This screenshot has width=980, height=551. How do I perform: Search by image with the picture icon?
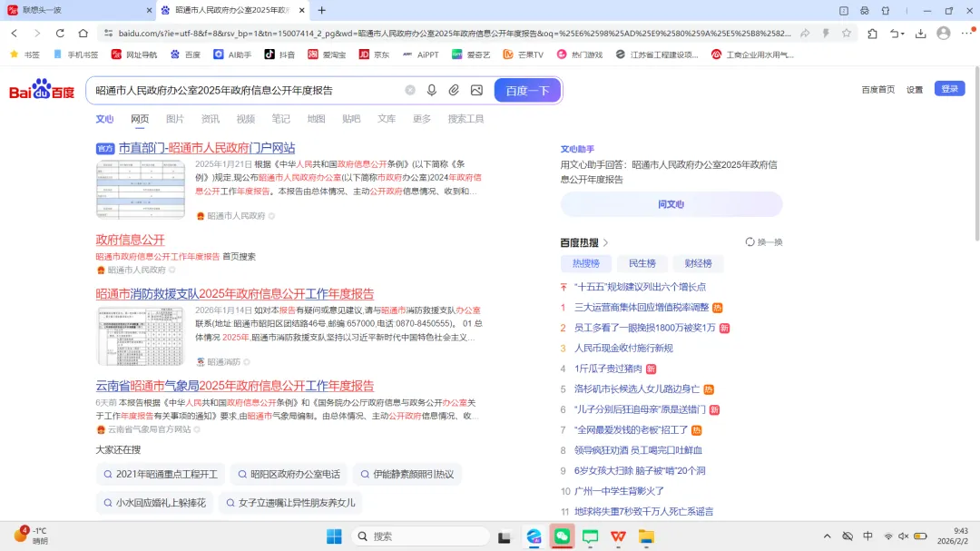tap(477, 90)
